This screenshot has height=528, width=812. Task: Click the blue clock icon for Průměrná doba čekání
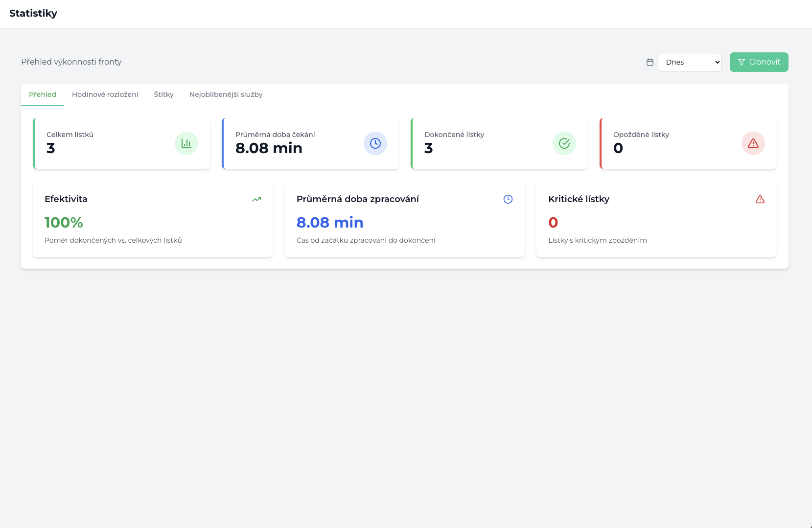click(x=375, y=143)
